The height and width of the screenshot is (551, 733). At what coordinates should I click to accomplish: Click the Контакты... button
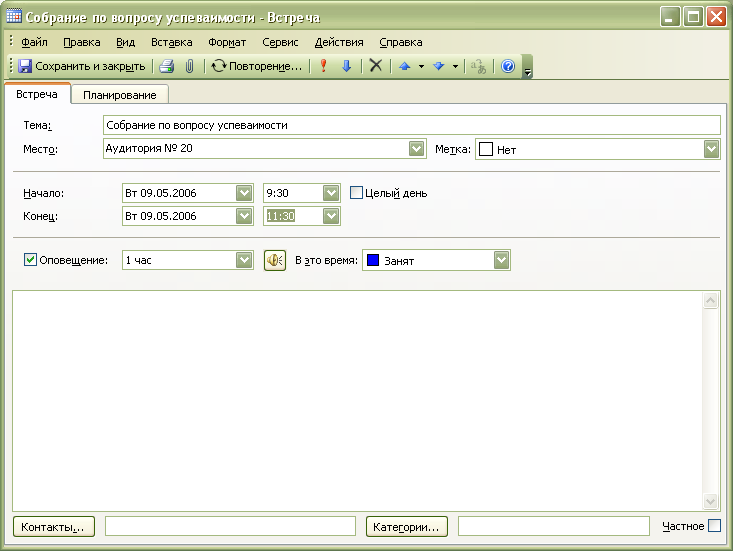53,527
